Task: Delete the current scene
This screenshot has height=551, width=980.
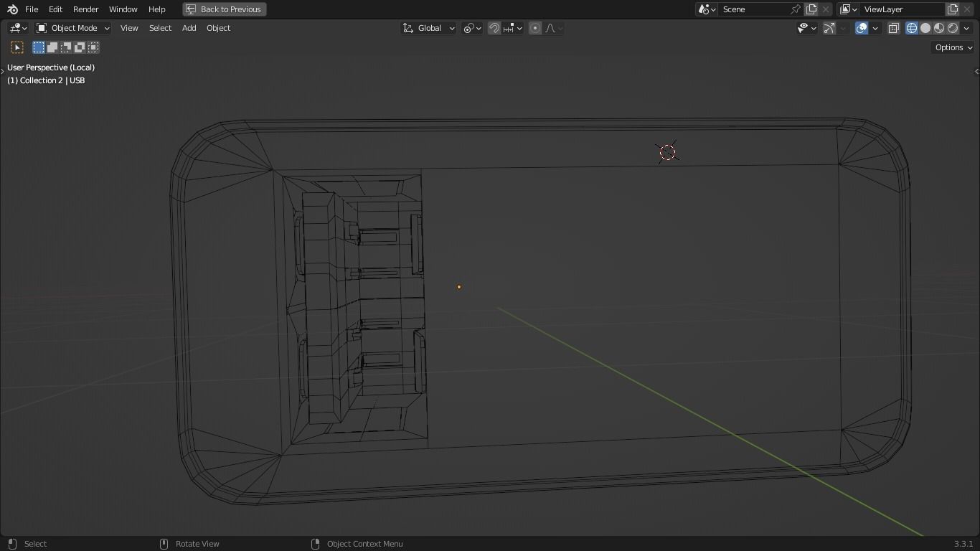Action: [826, 9]
